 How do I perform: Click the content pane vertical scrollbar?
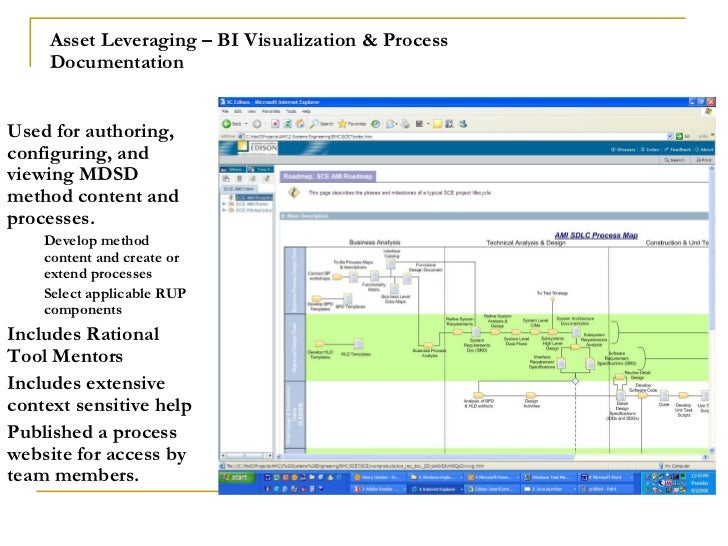pyautogui.click(x=712, y=309)
